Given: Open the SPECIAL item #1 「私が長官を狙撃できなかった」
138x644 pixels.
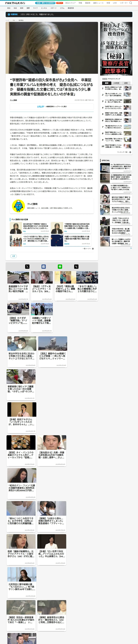Looking at the screenshot, I should (x=116, y=168).
